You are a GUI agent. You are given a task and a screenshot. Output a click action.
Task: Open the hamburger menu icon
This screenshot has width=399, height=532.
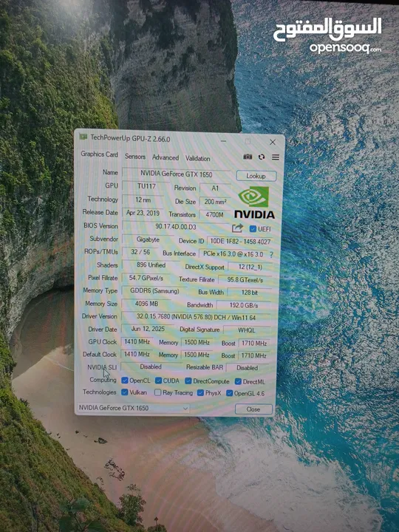(276, 157)
